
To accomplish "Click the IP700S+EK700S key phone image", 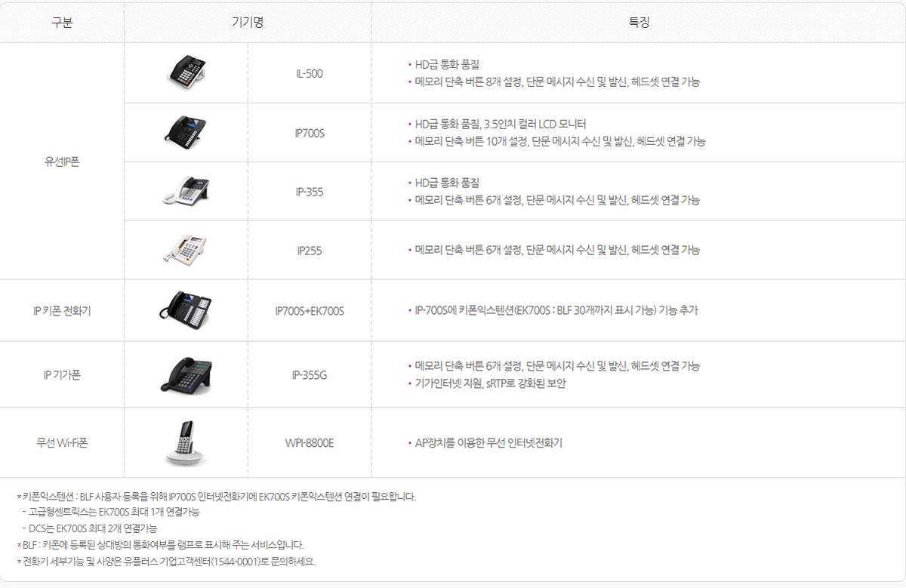I will (x=186, y=310).
